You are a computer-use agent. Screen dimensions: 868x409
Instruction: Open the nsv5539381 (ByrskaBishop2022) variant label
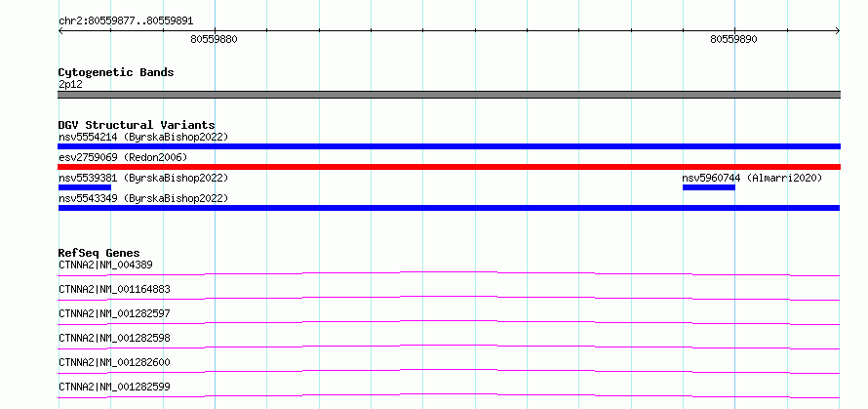143,178
